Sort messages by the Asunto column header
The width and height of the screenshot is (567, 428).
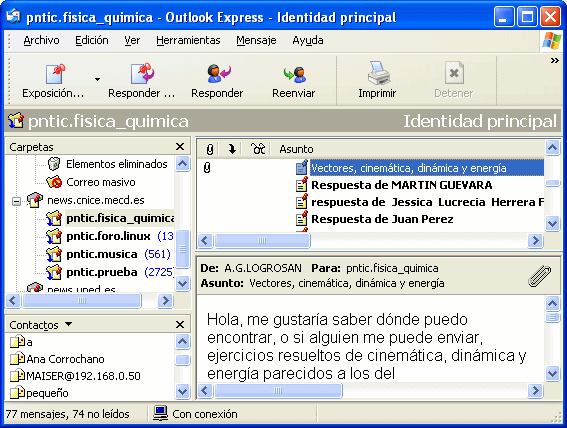(x=296, y=149)
